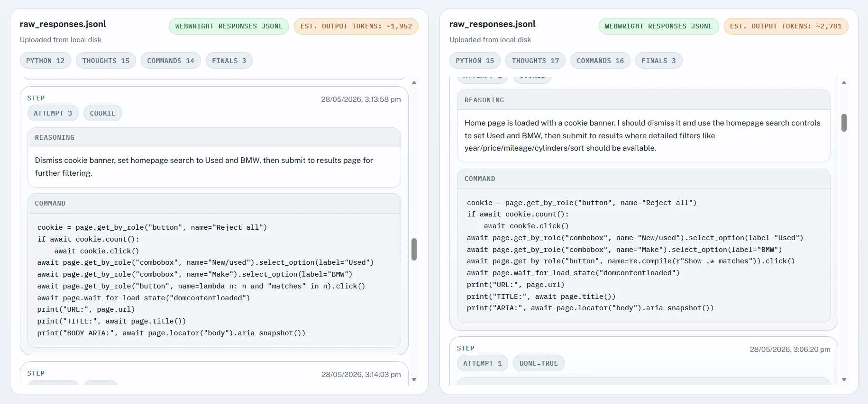
Task: Click scroll down arrow in right panel
Action: pyautogui.click(x=844, y=379)
